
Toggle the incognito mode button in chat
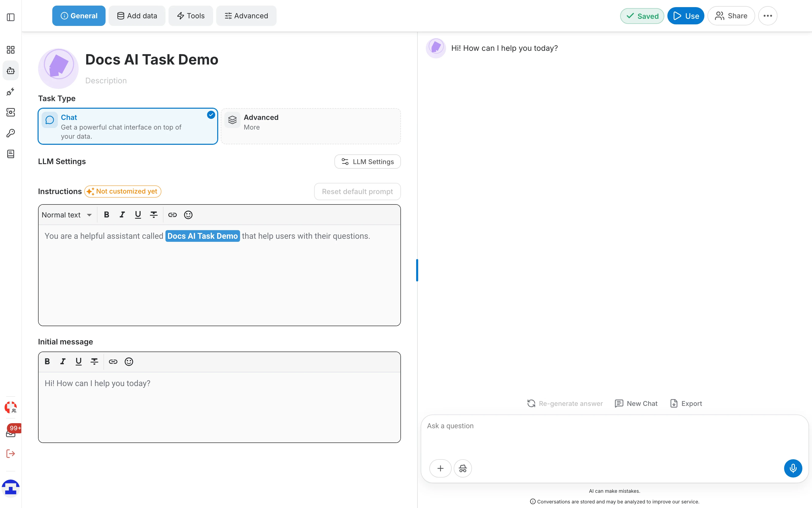(x=463, y=468)
